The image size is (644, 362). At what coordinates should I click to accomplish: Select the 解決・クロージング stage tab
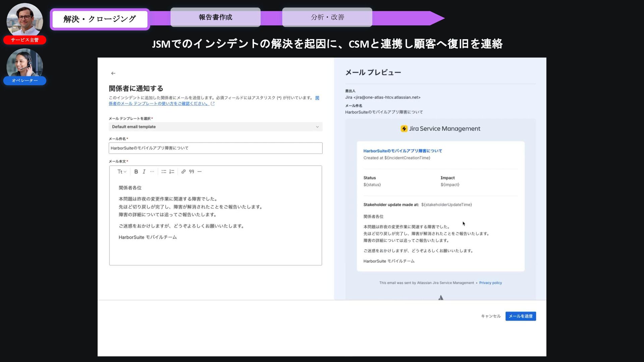(100, 19)
